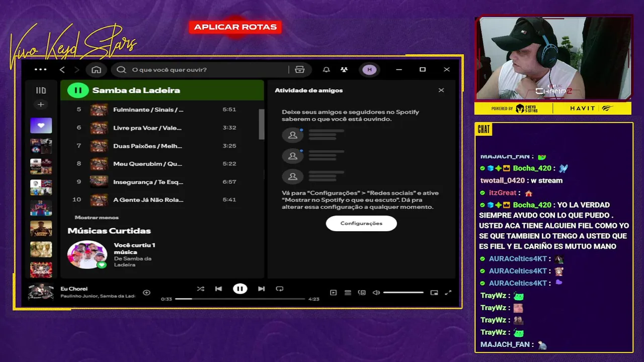Open Connect to a device icon
644x362 pixels.
tap(362, 293)
